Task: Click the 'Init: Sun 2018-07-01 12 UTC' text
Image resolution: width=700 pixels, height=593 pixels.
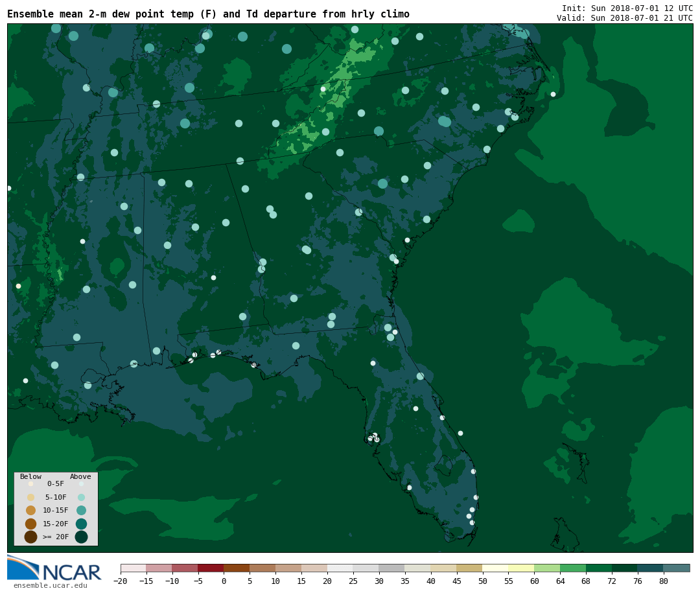Action: pyautogui.click(x=627, y=8)
